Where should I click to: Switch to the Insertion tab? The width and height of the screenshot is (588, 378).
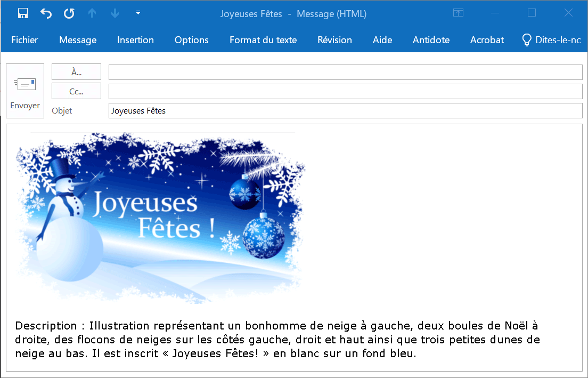point(135,40)
